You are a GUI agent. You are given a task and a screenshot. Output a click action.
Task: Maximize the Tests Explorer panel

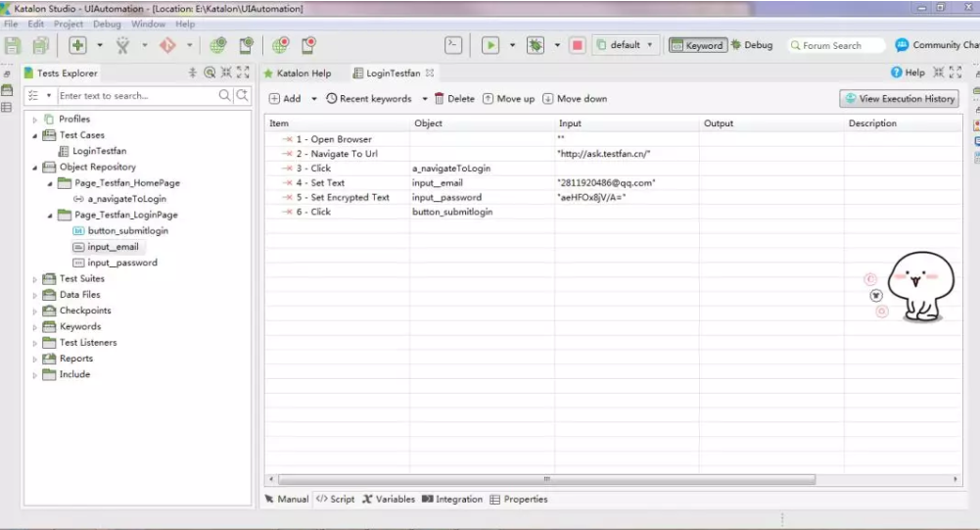point(243,72)
